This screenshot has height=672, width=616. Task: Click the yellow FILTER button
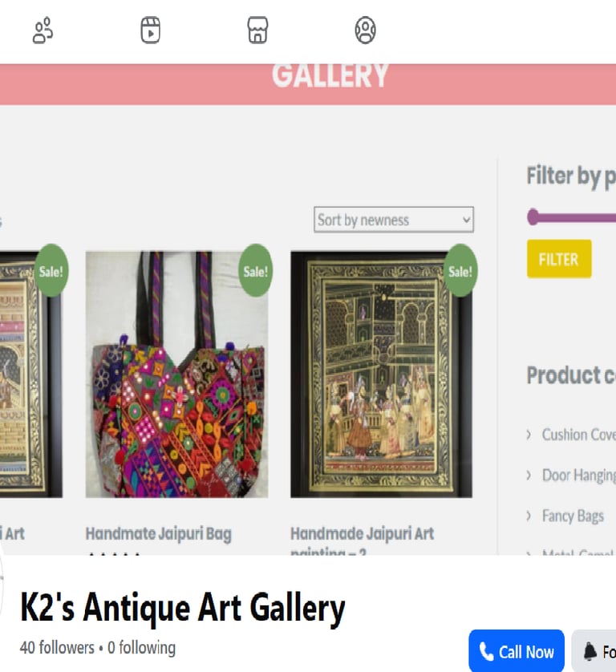[559, 259]
